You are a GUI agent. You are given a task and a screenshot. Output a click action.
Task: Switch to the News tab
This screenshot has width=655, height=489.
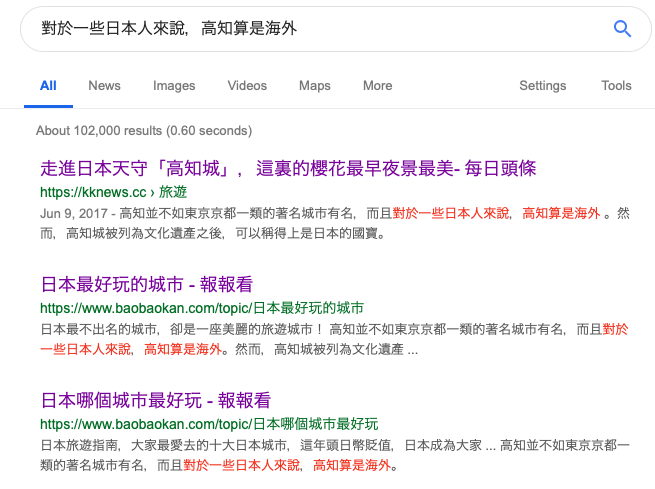pos(104,86)
